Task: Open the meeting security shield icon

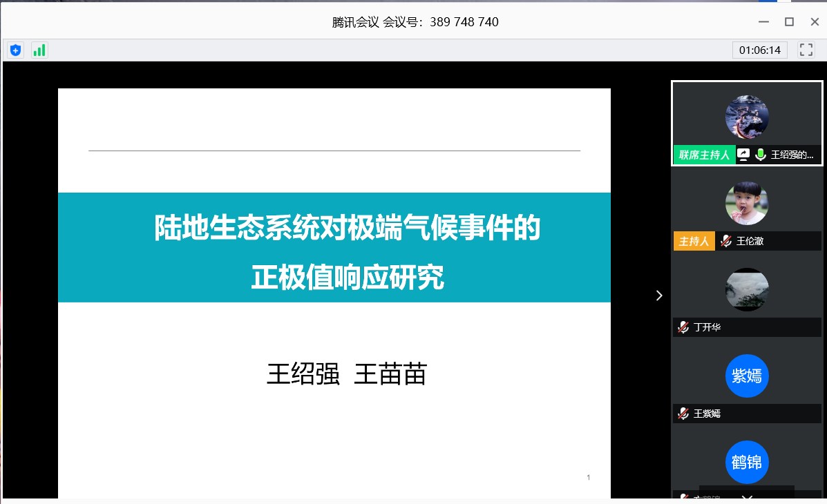Action: 15,50
